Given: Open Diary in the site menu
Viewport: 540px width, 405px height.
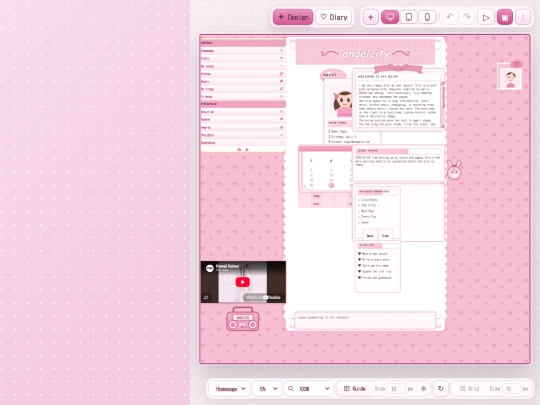Looking at the screenshot, I should click(243, 59).
